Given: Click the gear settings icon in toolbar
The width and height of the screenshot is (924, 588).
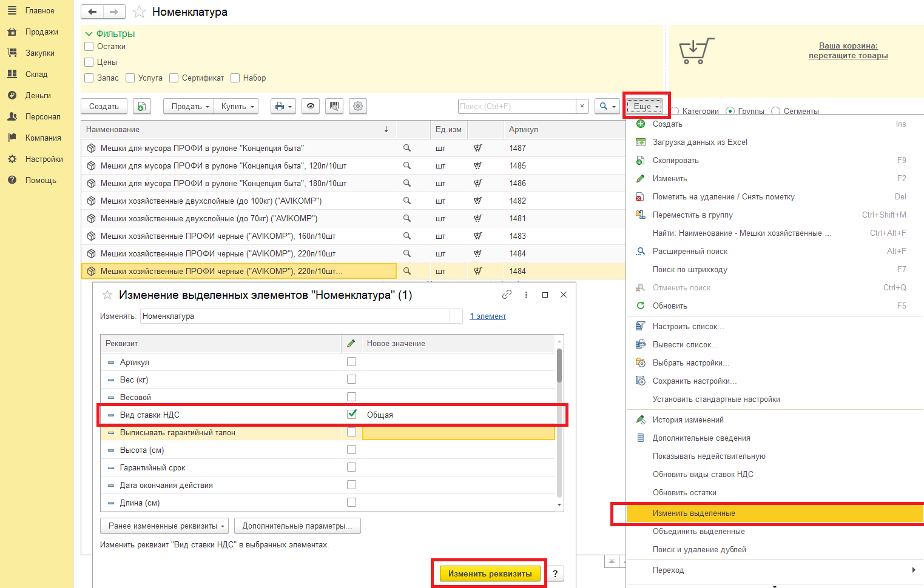Looking at the screenshot, I should click(x=358, y=106).
